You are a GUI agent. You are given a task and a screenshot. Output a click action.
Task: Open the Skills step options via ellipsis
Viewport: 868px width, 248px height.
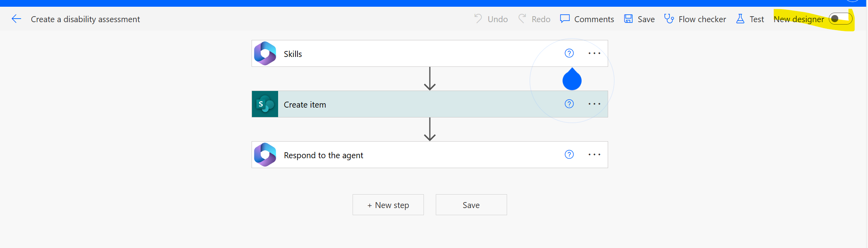[594, 53]
